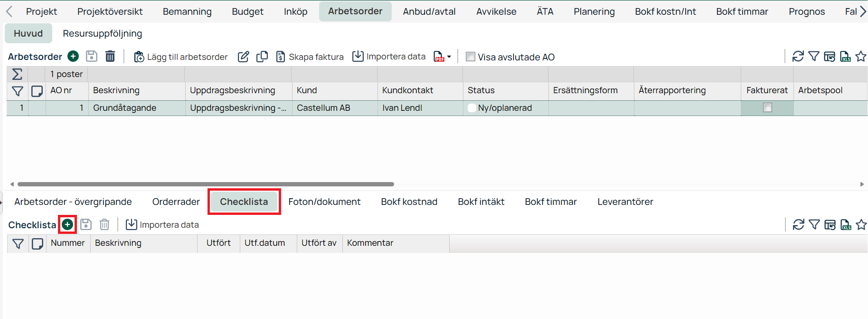Click the favorite star icon in Arbetsorder toolbar
868x319 pixels.
tap(860, 57)
